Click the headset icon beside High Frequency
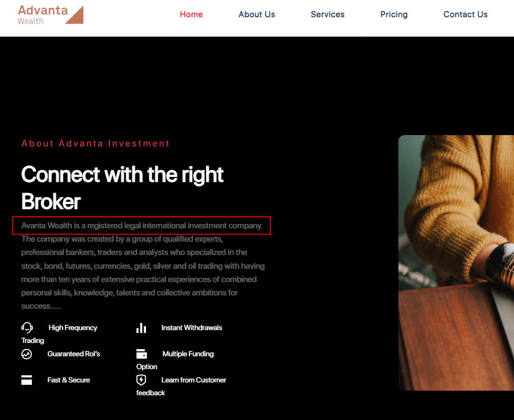The height and width of the screenshot is (420, 514). click(x=27, y=328)
